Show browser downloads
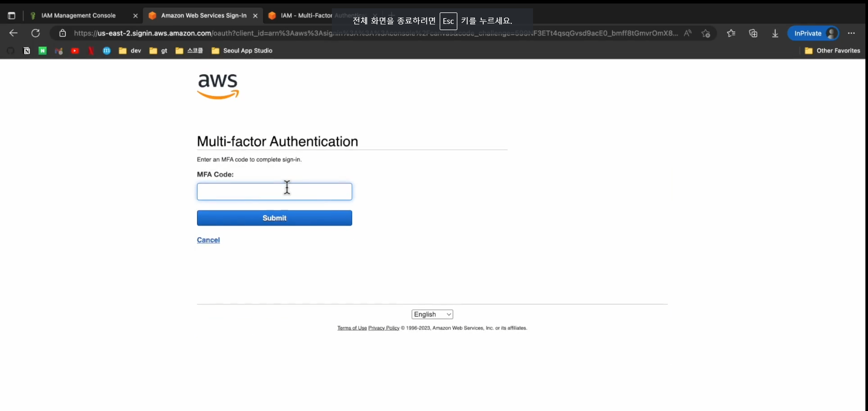Screen dimensions: 868x411 [x=775, y=33]
